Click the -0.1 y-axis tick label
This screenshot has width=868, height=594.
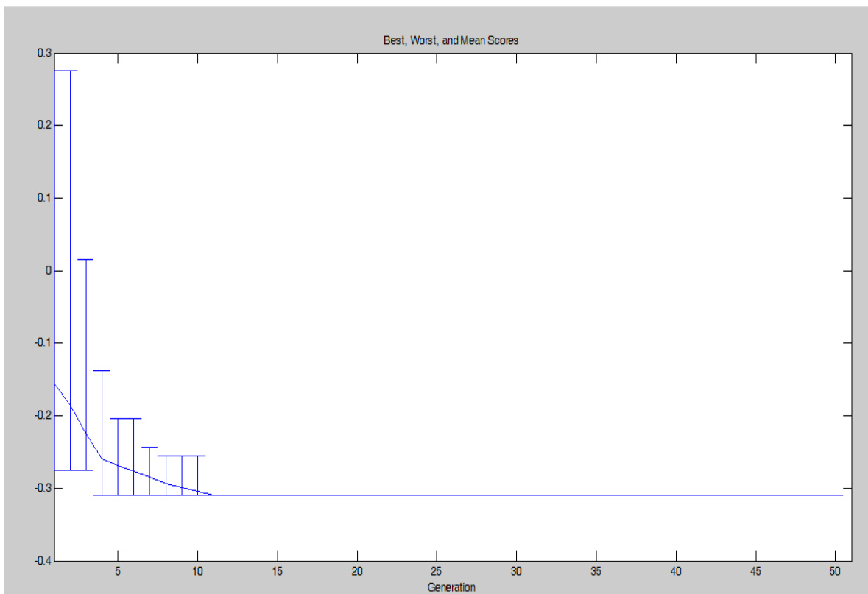point(41,343)
